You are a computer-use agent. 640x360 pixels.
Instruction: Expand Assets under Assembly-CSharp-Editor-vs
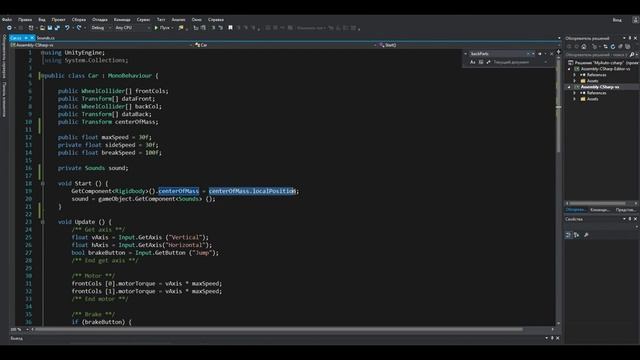tap(575, 81)
